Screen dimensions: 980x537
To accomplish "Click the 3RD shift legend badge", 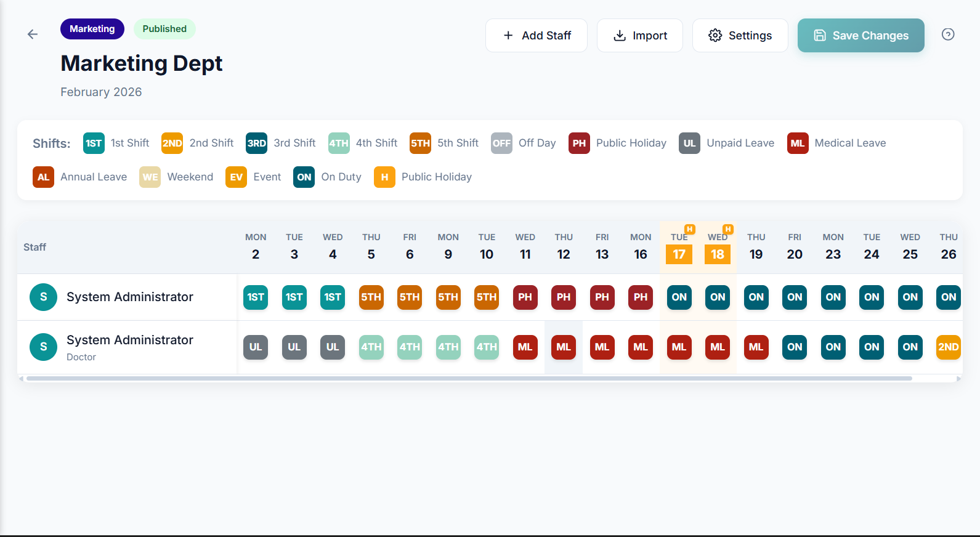I will (256, 143).
